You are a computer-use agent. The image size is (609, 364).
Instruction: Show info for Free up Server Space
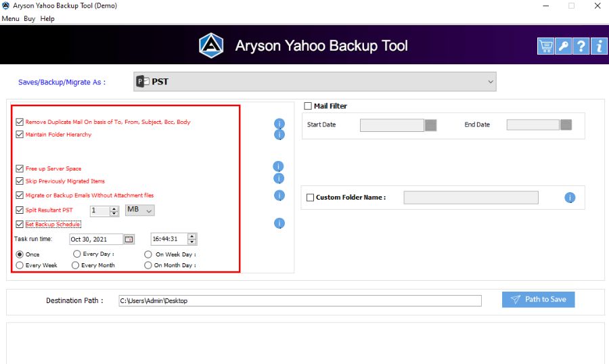coord(278,166)
